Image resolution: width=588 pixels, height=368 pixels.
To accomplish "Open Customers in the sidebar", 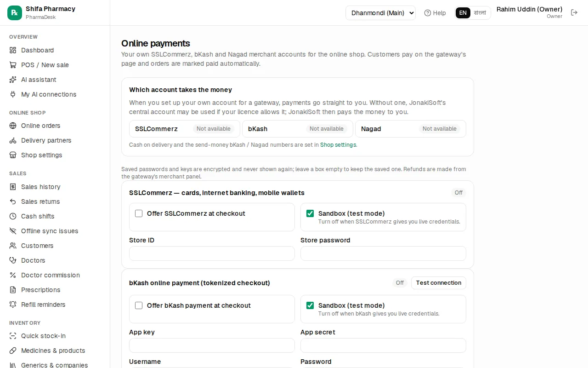I will pos(55,246).
